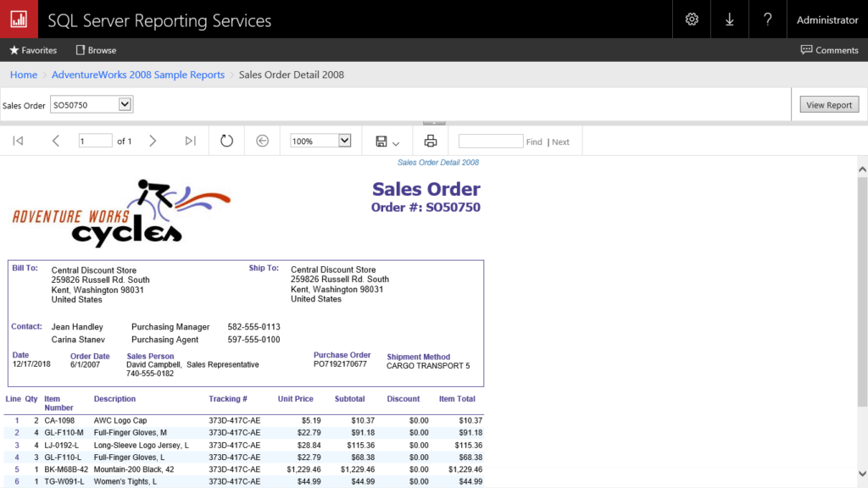Open AdventureWorks 2008 Sample Reports breadcrumb link
The image size is (868, 488).
coord(138,75)
